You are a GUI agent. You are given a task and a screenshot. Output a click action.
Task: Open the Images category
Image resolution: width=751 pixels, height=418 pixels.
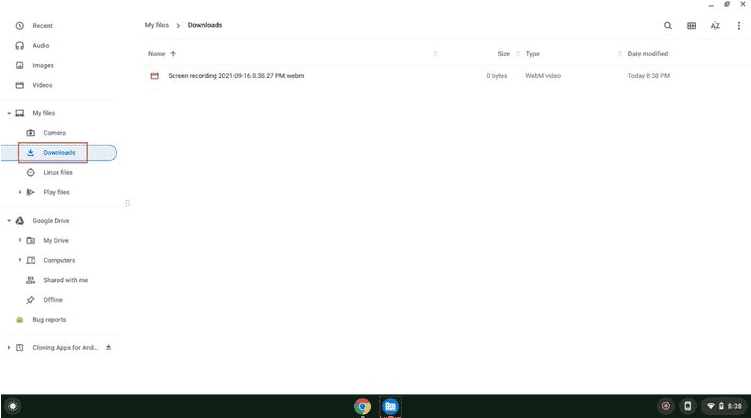[43, 65]
